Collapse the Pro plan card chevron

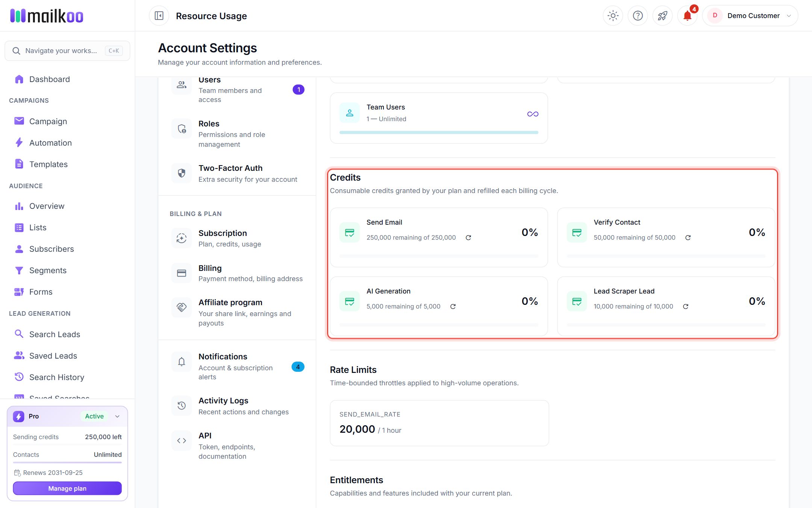[117, 416]
